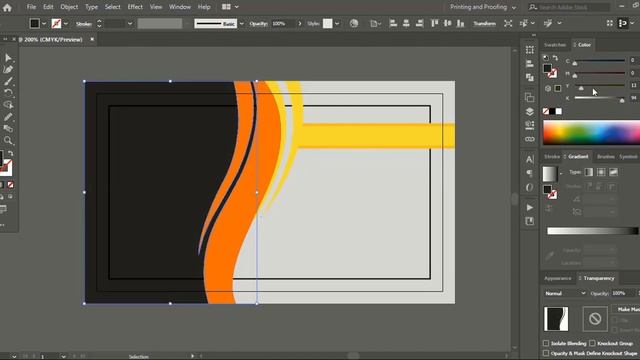The image size is (640, 360).
Task: Select the Selection tool arrow
Action: pos(8,58)
